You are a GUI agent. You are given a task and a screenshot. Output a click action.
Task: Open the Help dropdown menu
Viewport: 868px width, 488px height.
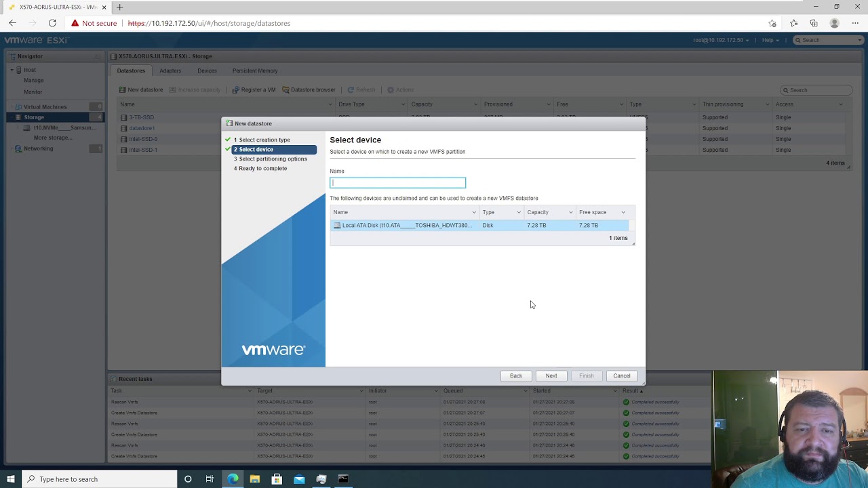coord(770,40)
